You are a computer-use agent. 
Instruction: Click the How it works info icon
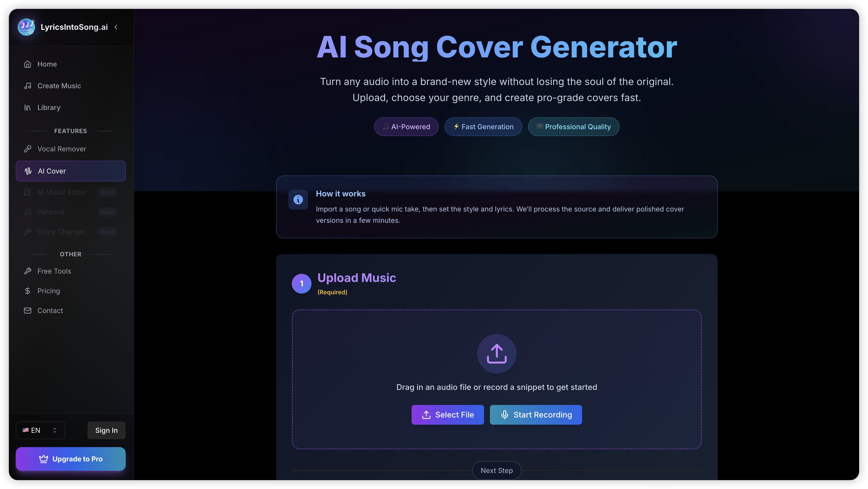298,200
